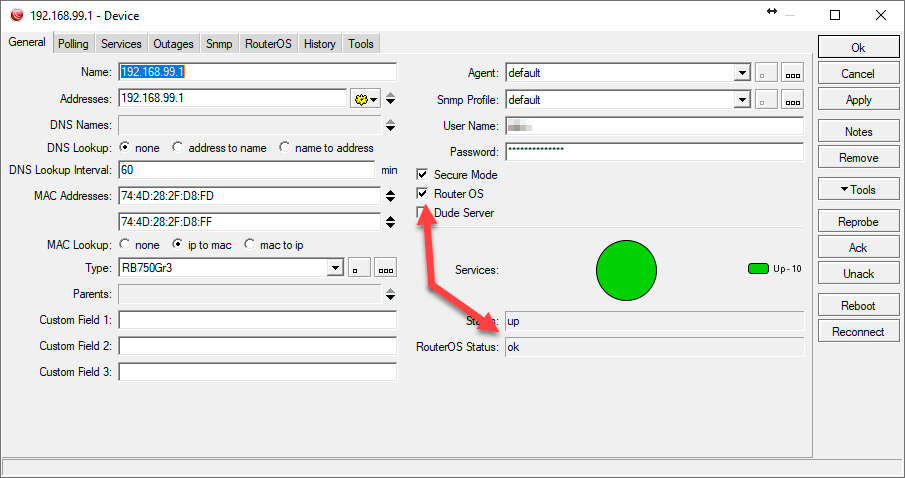This screenshot has height=478, width=905.
Task: Click the green Up - 10 legend indicator
Action: [758, 268]
